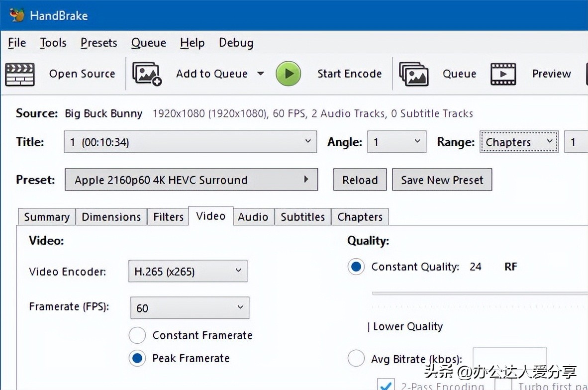Toggle the 2-Pass Encoding checkbox
The width and height of the screenshot is (588, 390).
[x=386, y=385]
